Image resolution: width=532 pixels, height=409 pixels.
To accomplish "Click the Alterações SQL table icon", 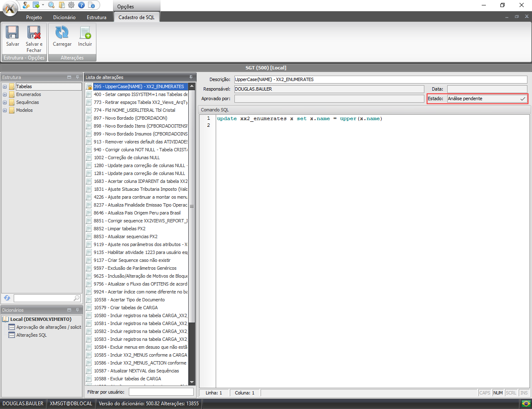I will coord(12,335).
